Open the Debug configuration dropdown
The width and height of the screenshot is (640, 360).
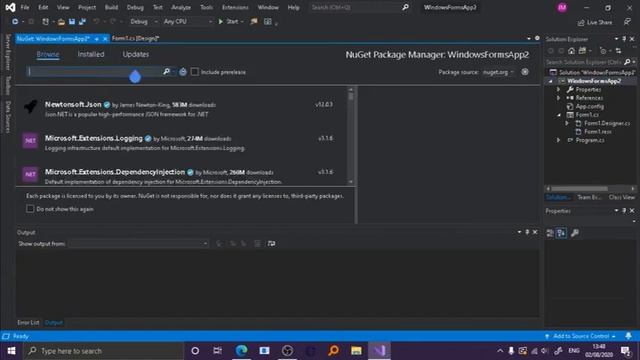coord(143,22)
